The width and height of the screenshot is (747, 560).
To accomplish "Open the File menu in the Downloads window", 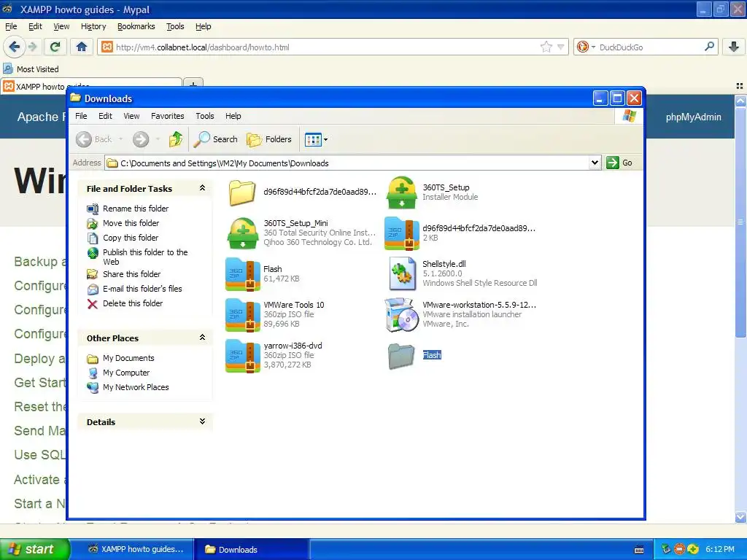I will (x=81, y=116).
